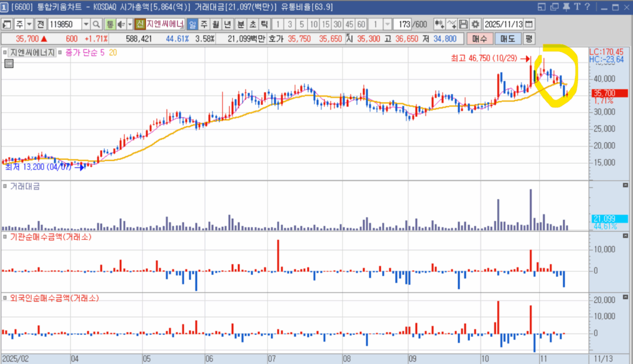Toggle the 분 (minute) period button
The width and height of the screenshot is (633, 364).
[x=240, y=24]
